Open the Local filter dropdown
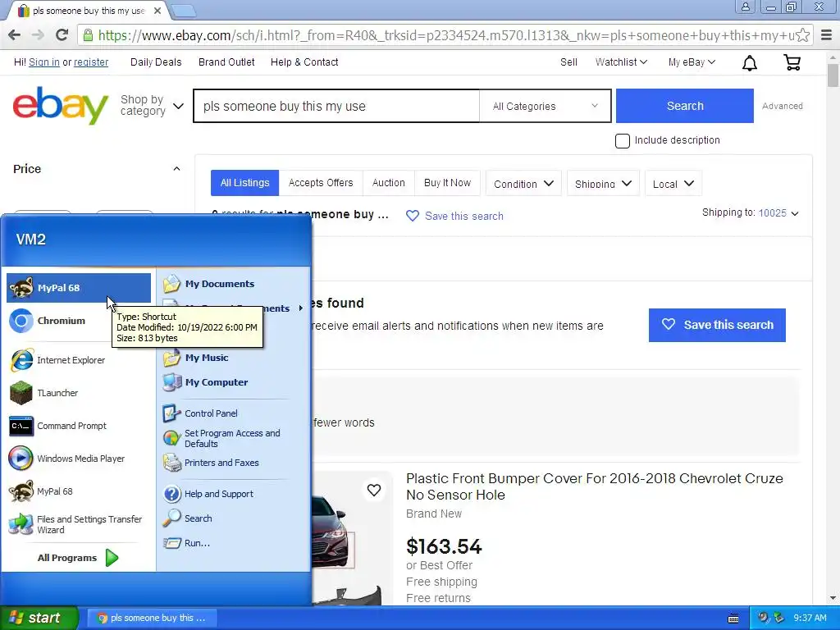 [x=673, y=184]
